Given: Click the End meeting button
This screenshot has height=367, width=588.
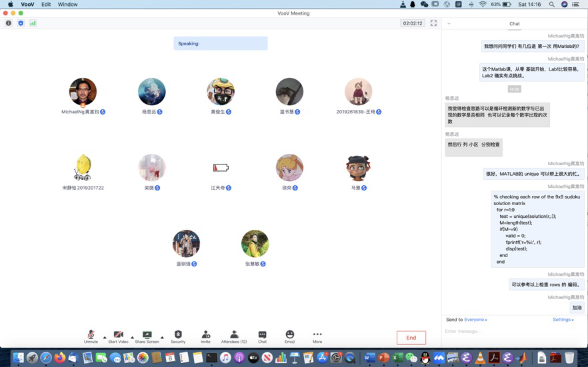Looking at the screenshot, I should (x=411, y=338).
